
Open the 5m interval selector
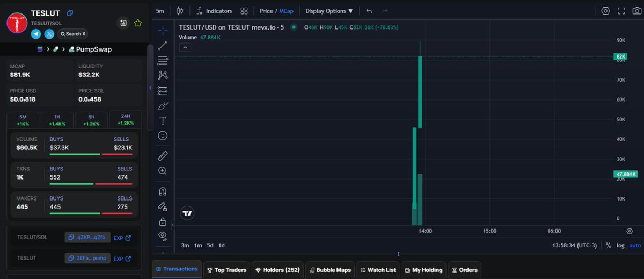pos(160,11)
